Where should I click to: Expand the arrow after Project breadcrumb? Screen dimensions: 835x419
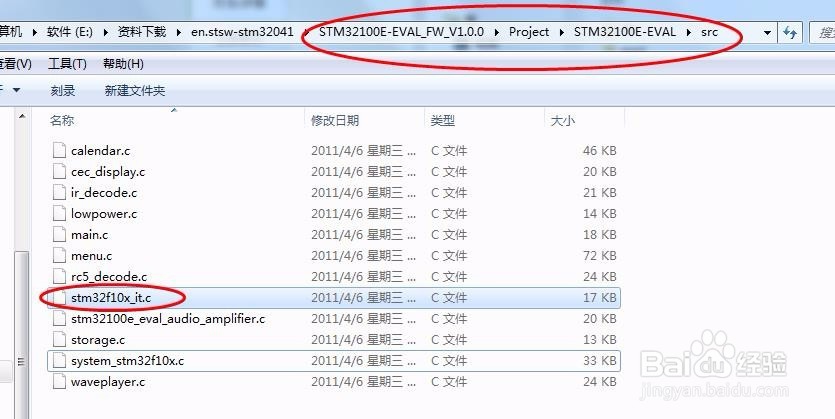coord(562,32)
